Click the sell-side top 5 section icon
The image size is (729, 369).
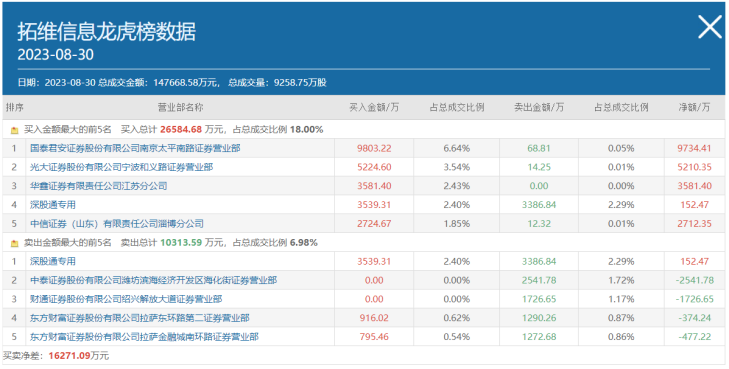click(x=14, y=243)
